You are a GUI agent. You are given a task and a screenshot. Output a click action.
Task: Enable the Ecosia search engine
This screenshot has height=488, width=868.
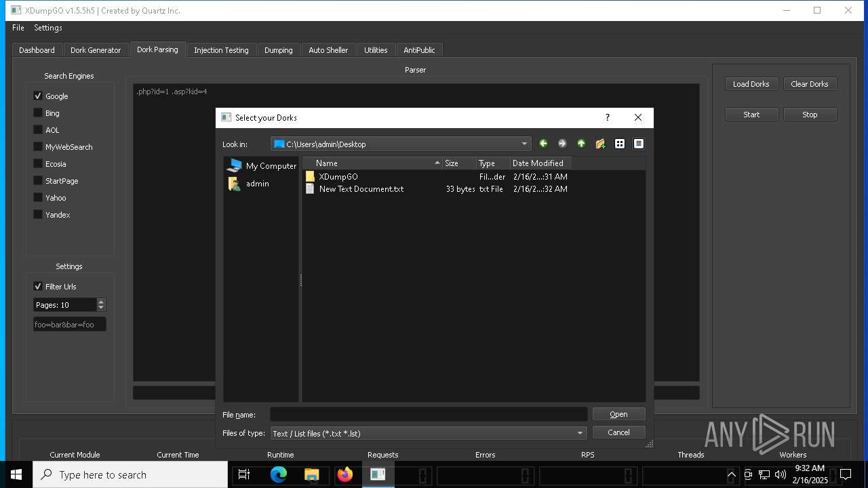pos(38,164)
